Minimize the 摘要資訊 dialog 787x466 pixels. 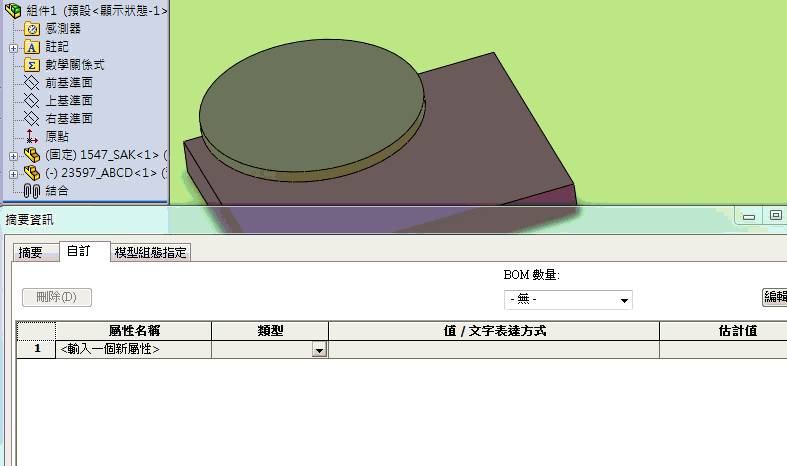(x=749, y=216)
